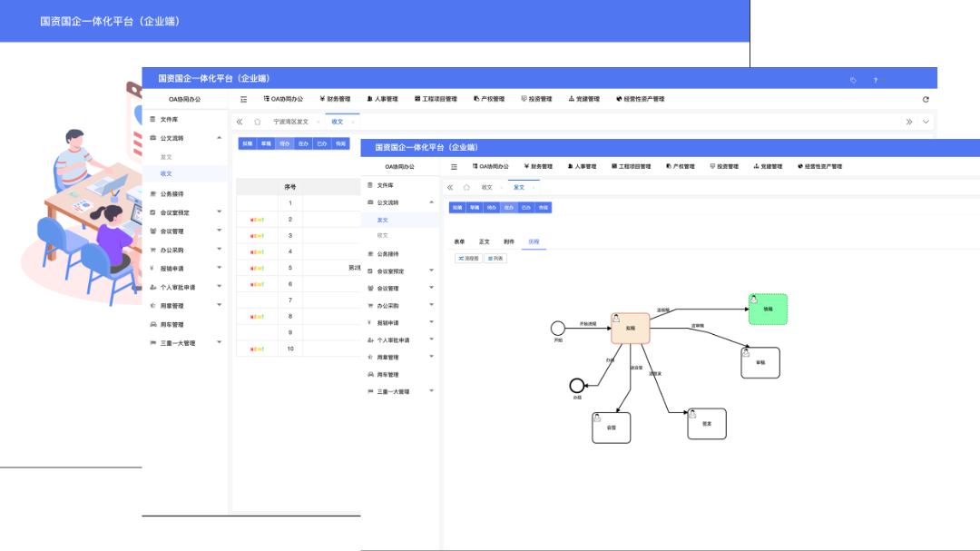Click the 会签 task node in the flow diagram
Viewport: 980px width, 551px height.
tap(611, 428)
